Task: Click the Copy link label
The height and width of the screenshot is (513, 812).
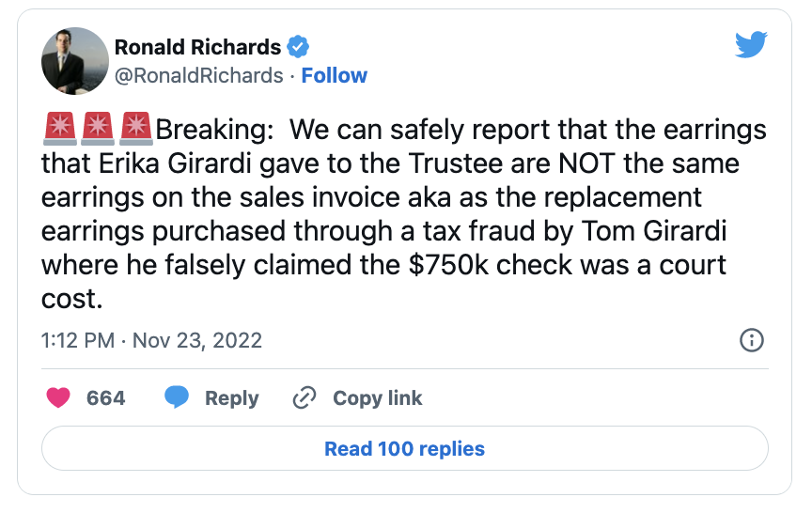Action: coord(378,398)
